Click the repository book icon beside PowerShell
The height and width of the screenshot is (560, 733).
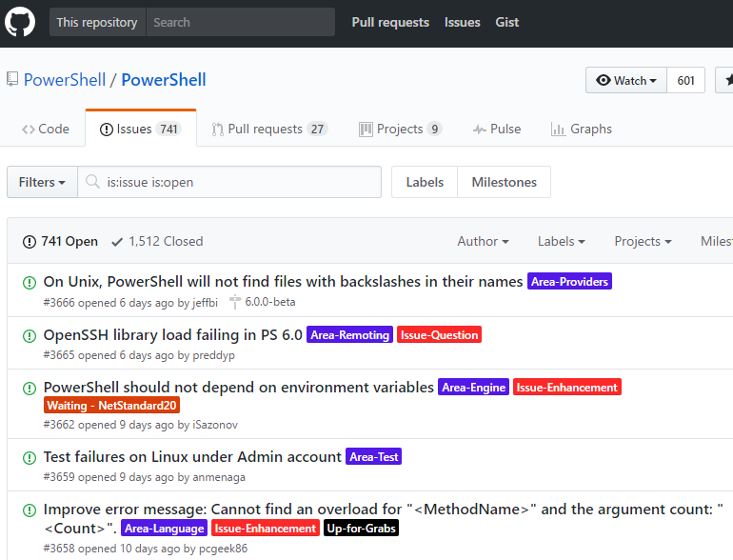tap(11, 81)
